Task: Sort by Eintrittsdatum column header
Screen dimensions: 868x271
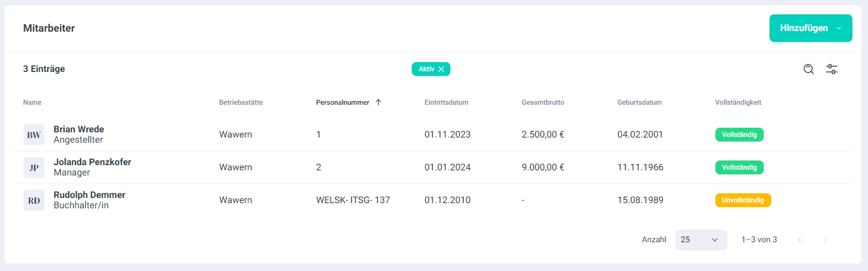Action: (446, 102)
